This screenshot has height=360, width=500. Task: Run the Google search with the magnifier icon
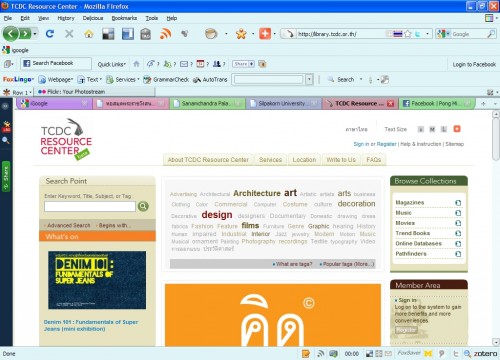point(491,34)
